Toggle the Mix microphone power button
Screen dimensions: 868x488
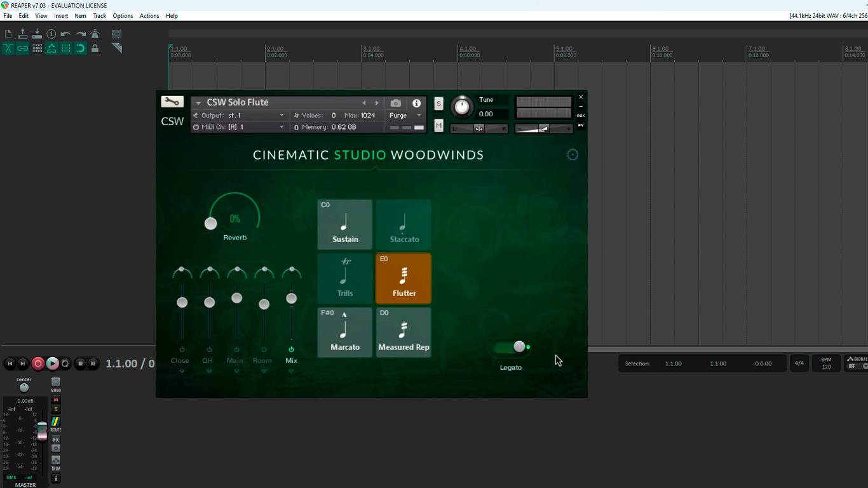pyautogui.click(x=291, y=349)
